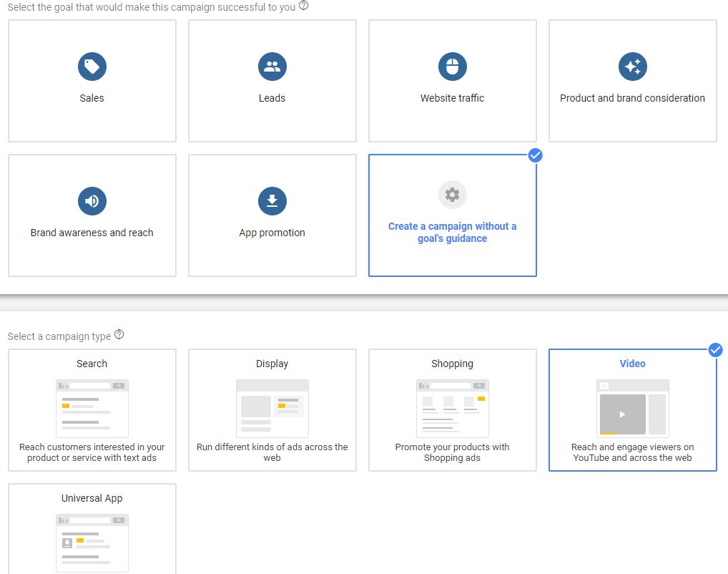Click 'Create a campaign without a goal's guidance' text
Image resolution: width=728 pixels, height=574 pixels.
coord(452,233)
